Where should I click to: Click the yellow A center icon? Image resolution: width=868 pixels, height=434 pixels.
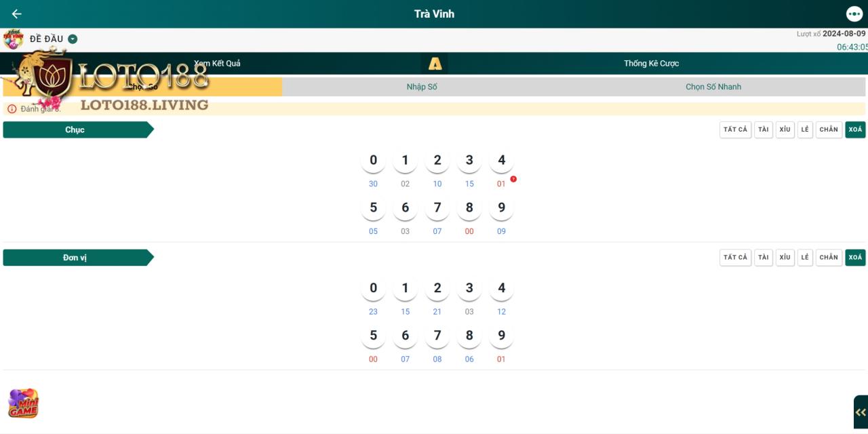tap(435, 64)
